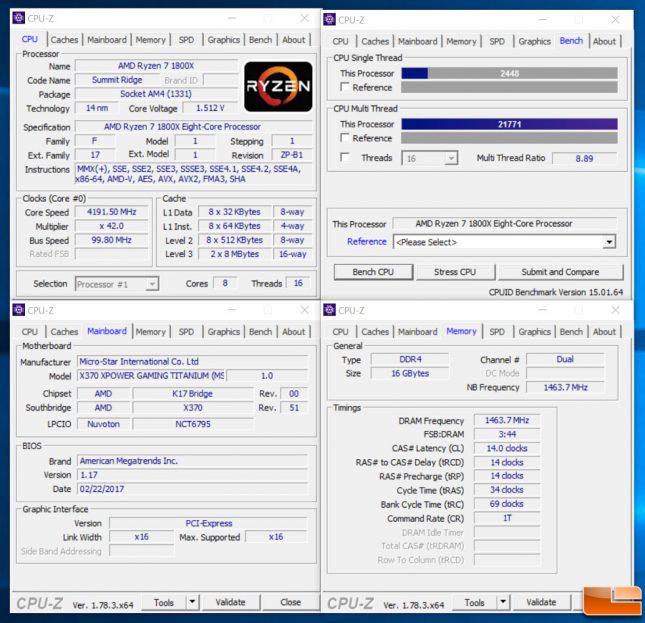Open the Caches tab in the Memory window
Image resolution: width=645 pixels, height=623 pixels.
point(375,332)
